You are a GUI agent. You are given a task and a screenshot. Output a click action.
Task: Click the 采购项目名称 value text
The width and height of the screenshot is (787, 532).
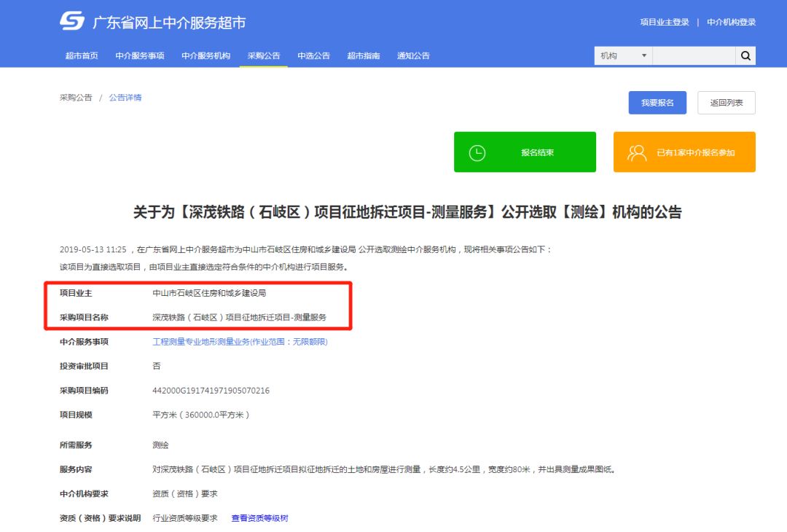240,318
